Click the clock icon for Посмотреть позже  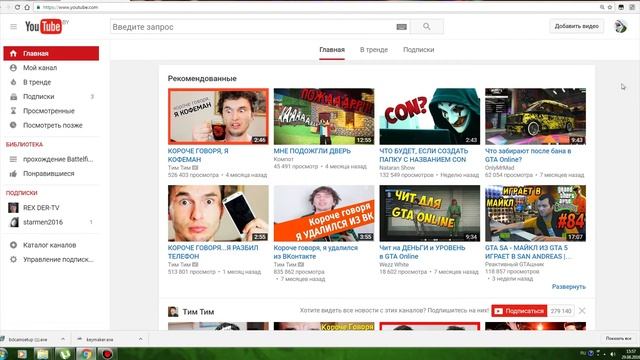point(13,125)
